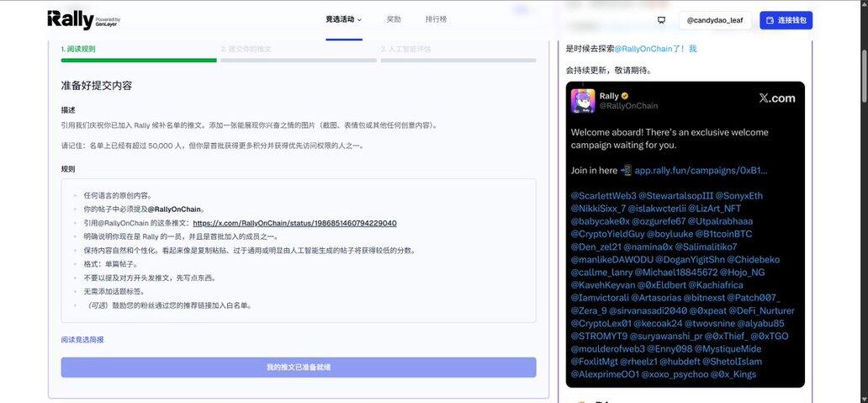
Task: Select step 2 提交你的推文 label
Action: tap(246, 49)
